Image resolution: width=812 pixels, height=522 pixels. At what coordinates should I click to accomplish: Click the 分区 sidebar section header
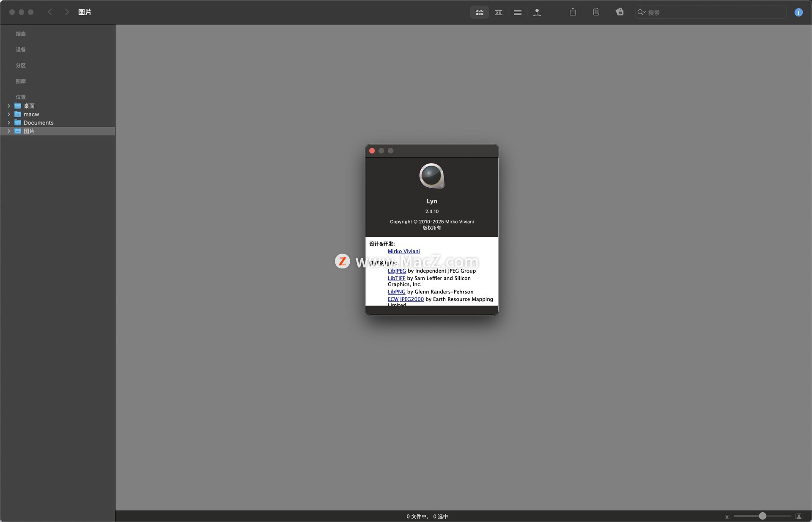tap(21, 66)
